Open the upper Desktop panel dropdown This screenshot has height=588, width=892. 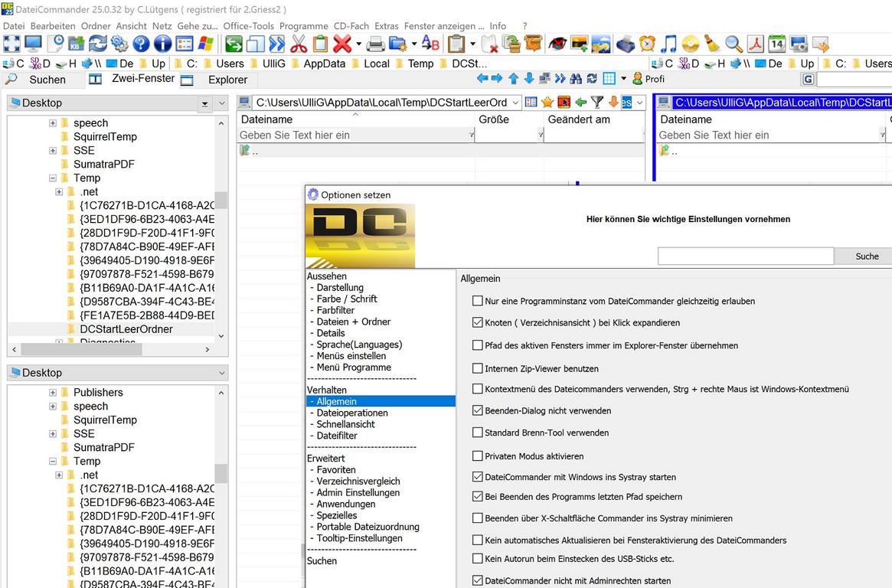(204, 103)
